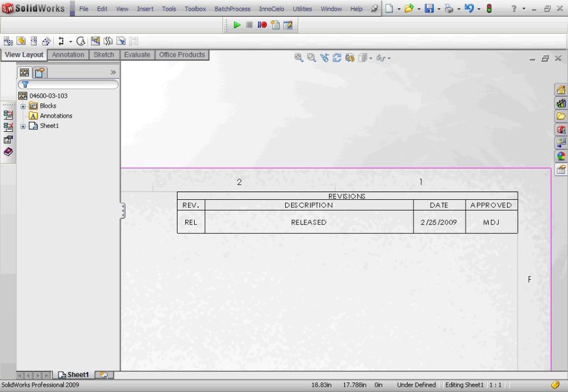The width and height of the screenshot is (568, 392).
Task: Open the Toolbox menu
Action: [x=195, y=9]
